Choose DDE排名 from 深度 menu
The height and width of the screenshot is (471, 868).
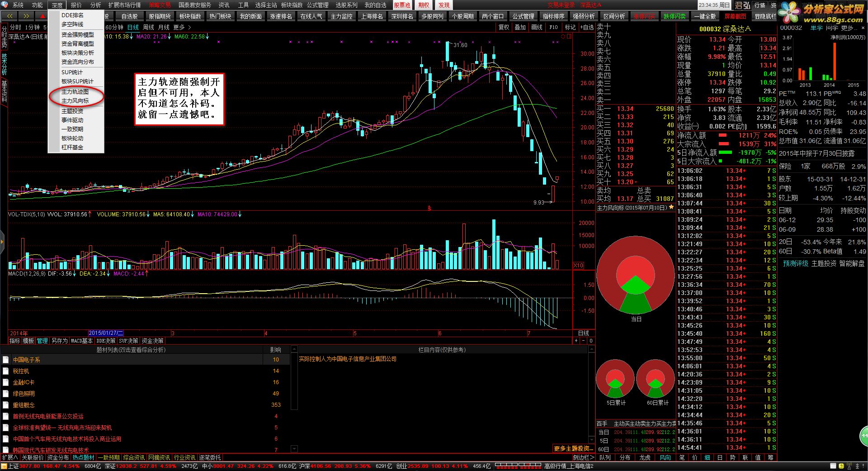[x=72, y=15]
